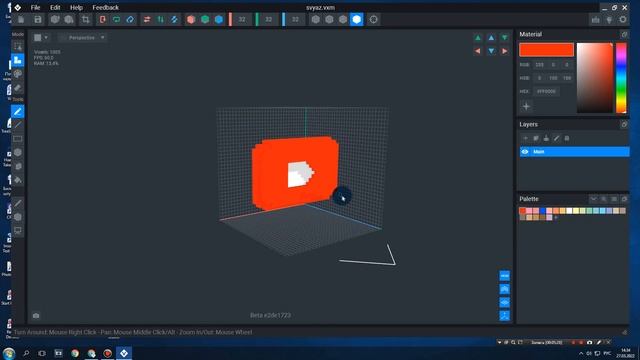Image resolution: width=640 pixels, height=360 pixels.
Task: Add a new layer with plus icon
Action: coord(525,138)
